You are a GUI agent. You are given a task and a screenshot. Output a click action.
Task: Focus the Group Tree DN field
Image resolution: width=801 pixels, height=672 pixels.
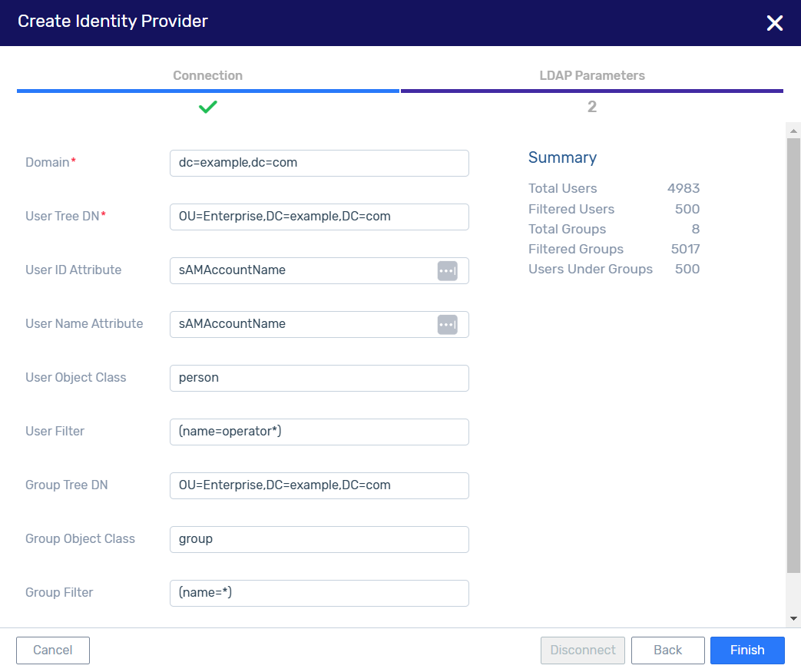tap(319, 485)
